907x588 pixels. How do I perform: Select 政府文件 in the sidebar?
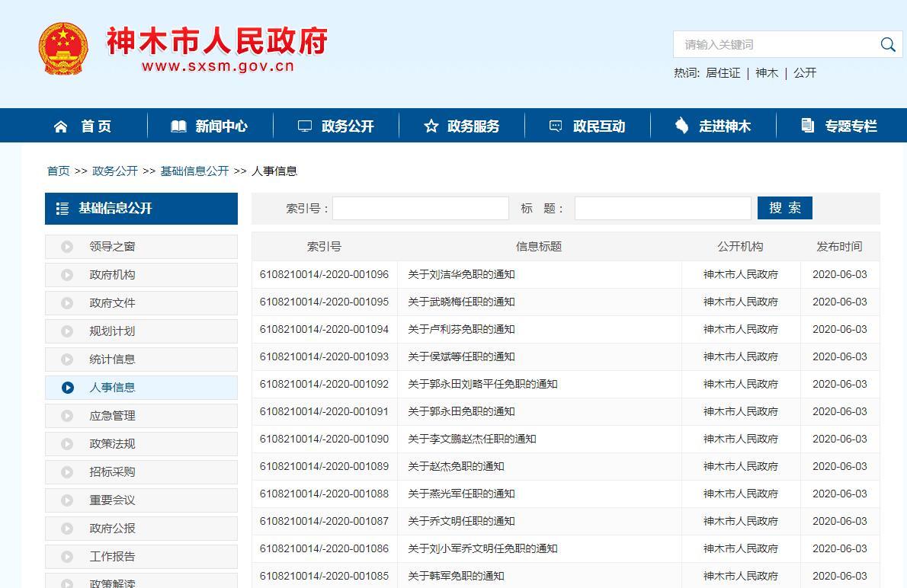[x=141, y=303]
